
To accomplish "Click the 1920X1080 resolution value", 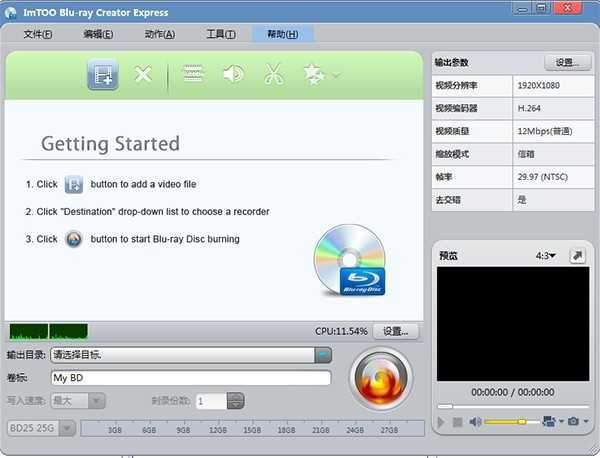I will (539, 85).
